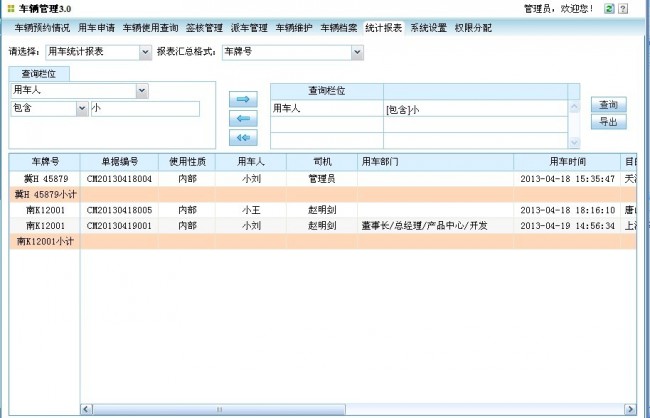This screenshot has height=418, width=650.
Task: Open the 用车人 query field dropdown
Action: 141,91
